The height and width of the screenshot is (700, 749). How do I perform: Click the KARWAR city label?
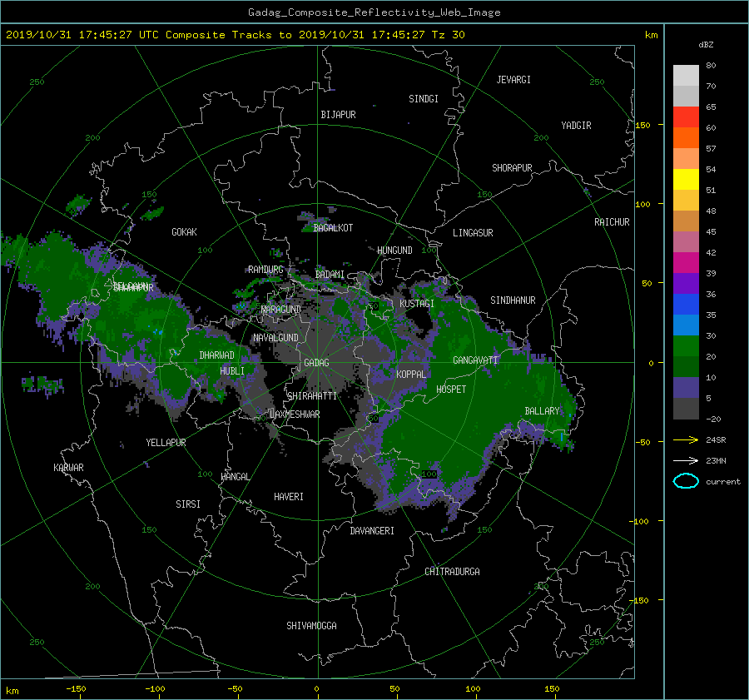(x=68, y=468)
